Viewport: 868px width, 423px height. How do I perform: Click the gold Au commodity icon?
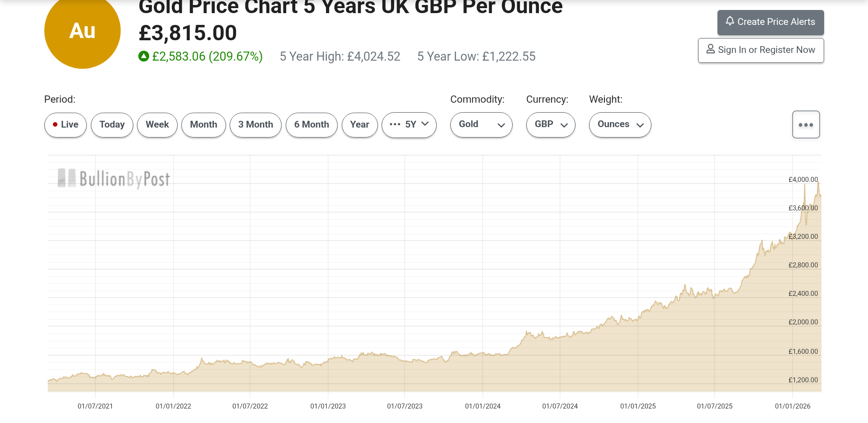pos(82,31)
